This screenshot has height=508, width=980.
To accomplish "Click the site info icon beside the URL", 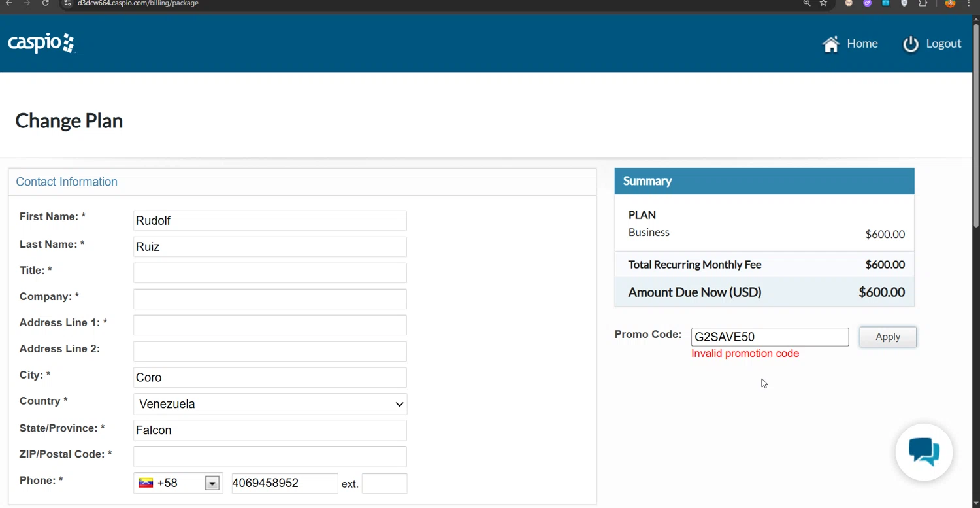I will pos(67,3).
